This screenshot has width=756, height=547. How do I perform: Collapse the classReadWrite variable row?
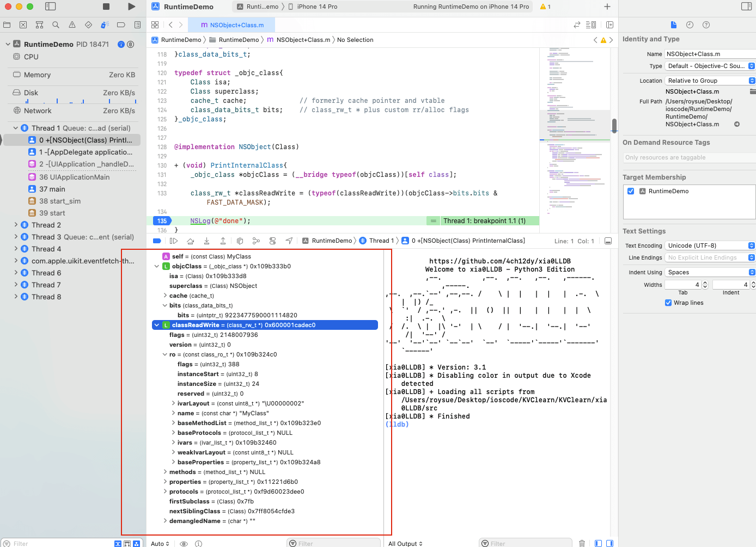157,325
